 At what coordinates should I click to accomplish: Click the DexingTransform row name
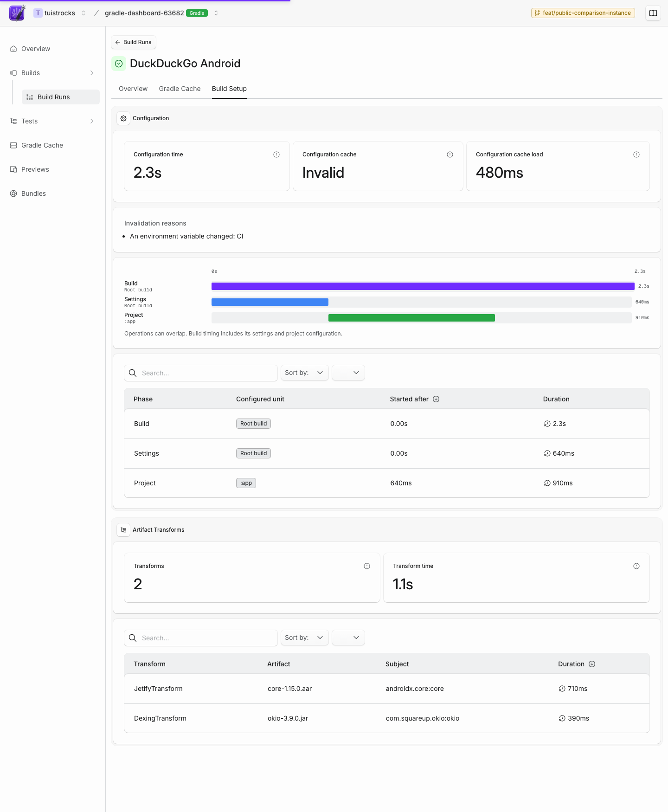click(160, 718)
